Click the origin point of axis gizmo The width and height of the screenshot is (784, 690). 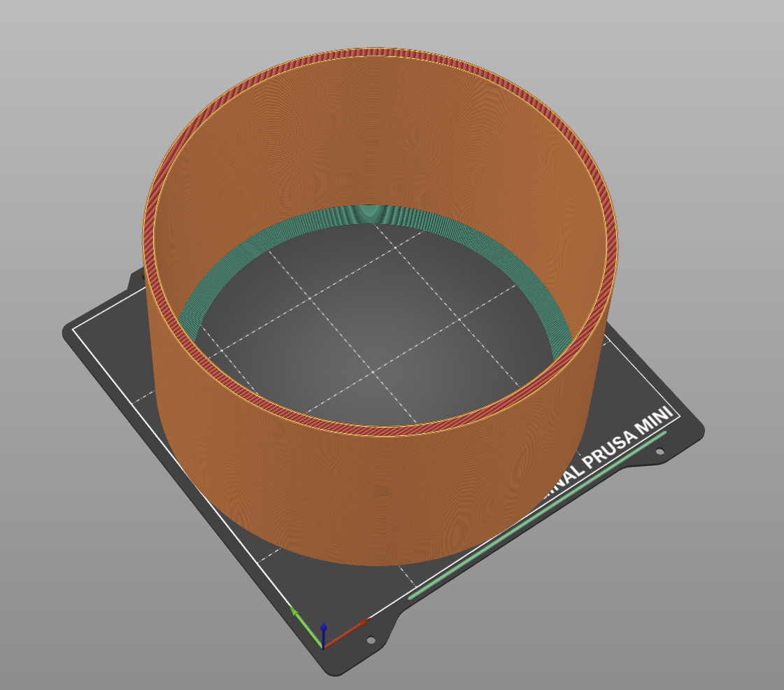pos(324,649)
